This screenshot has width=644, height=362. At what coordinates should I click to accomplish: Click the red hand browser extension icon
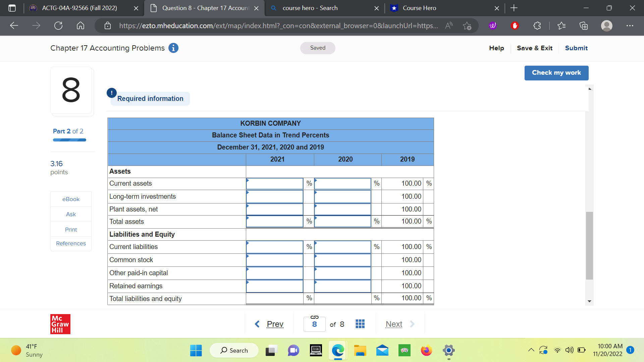[515, 25]
